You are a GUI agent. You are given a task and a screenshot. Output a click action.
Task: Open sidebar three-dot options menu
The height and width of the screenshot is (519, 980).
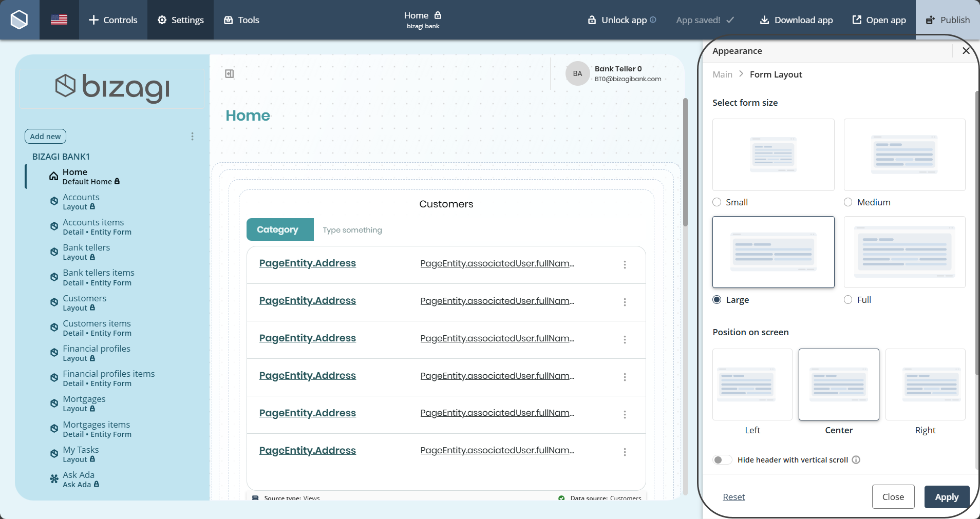point(192,137)
